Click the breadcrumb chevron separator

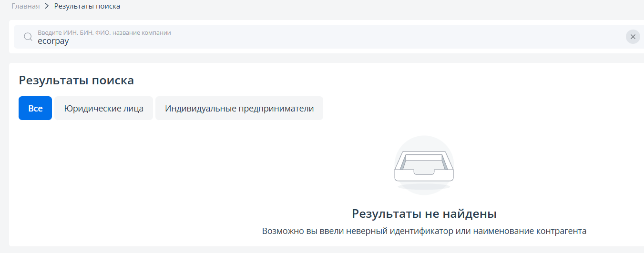(47, 6)
